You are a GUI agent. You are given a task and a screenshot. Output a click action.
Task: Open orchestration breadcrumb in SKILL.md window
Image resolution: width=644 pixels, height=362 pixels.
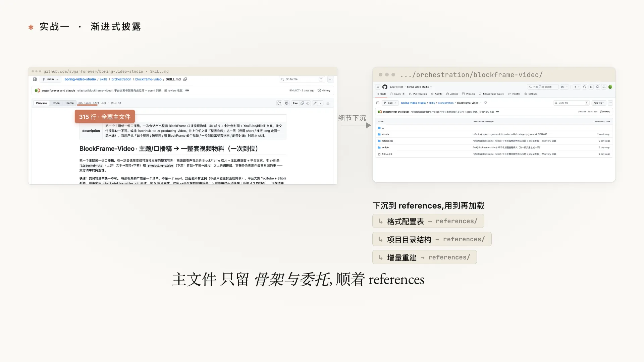(121, 79)
